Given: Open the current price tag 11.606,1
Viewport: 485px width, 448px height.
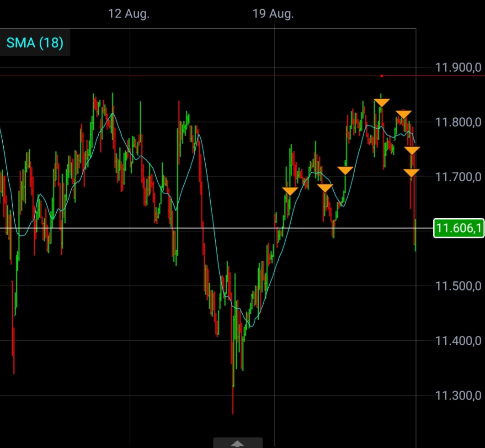Looking at the screenshot, I should 458,227.
